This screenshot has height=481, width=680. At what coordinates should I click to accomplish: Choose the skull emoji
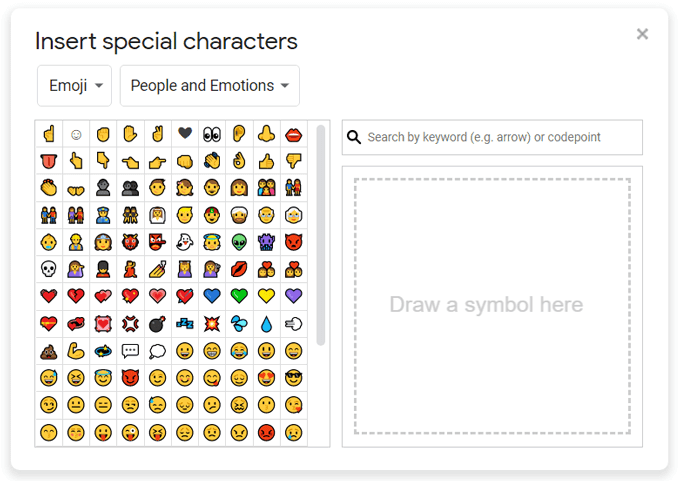coord(48,269)
